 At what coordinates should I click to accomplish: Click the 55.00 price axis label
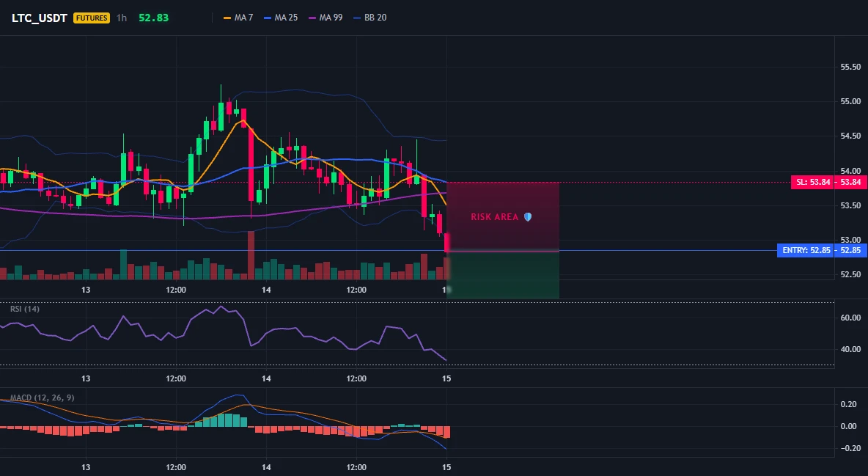tap(850, 101)
